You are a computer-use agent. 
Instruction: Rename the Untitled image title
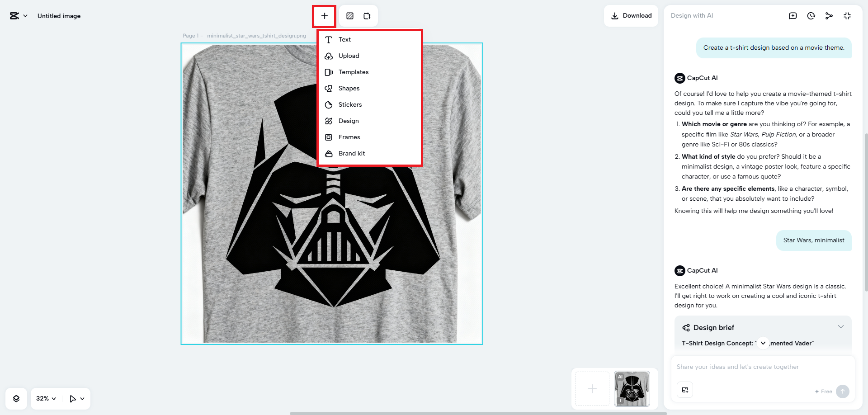tap(59, 16)
